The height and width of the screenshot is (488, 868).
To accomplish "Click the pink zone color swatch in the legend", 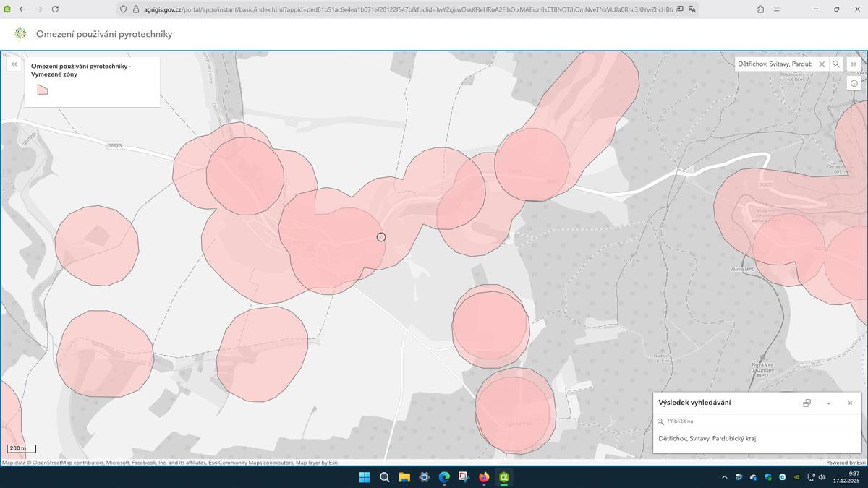I will coord(42,89).
